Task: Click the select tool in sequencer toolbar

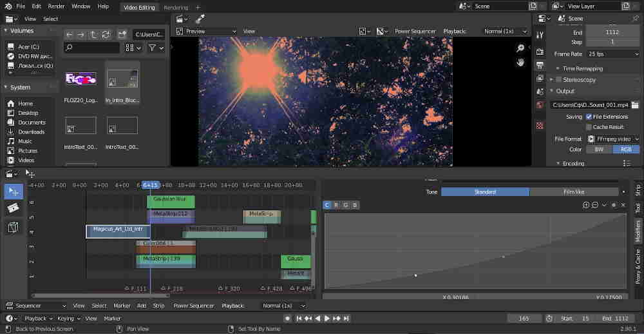Action: (14, 192)
